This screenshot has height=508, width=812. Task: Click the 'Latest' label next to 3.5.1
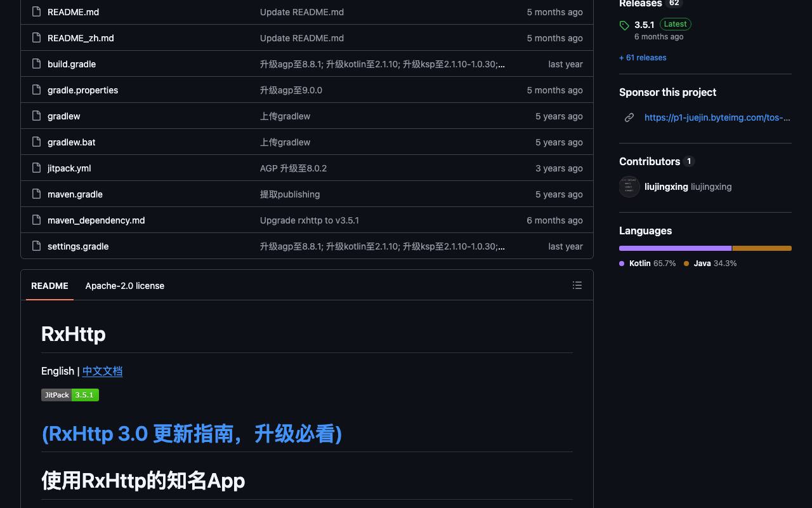point(675,24)
